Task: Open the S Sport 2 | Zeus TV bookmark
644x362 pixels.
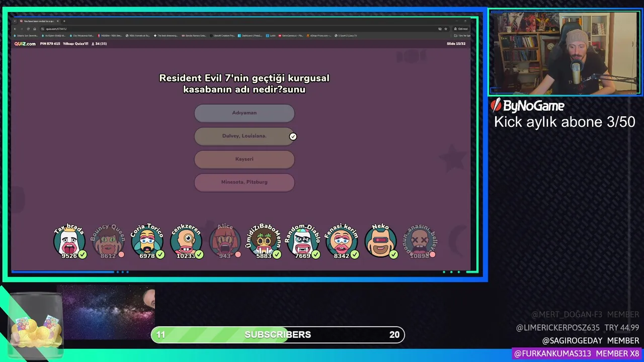Action: [x=346, y=36]
